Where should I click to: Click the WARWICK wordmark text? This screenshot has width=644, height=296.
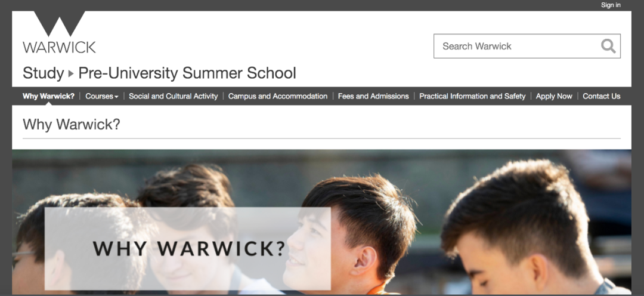click(x=59, y=47)
